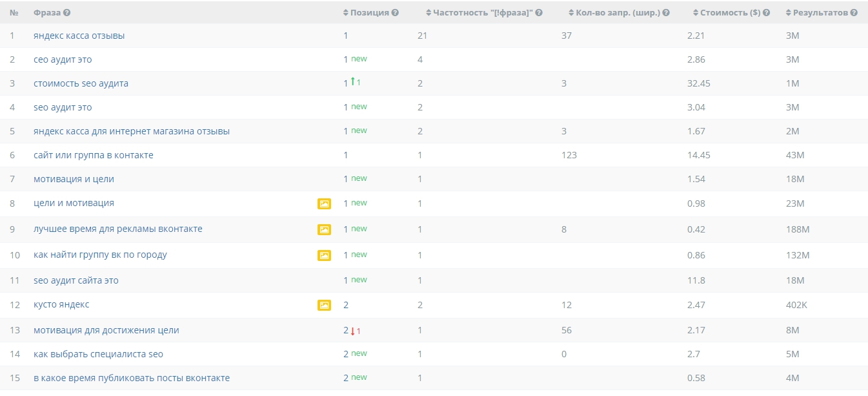Open the phrase "сайт или группа в контакте"
Viewport: 868px width, 396px height.
click(x=94, y=156)
